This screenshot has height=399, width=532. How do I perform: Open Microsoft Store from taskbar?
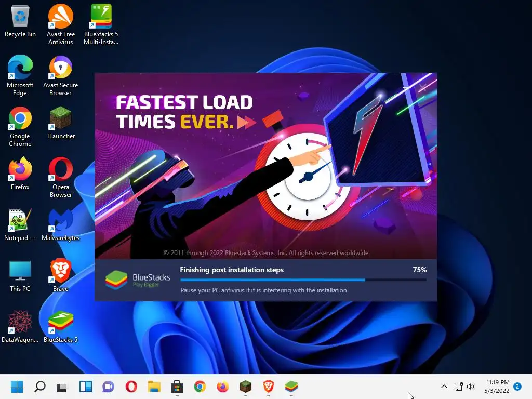[177, 387]
